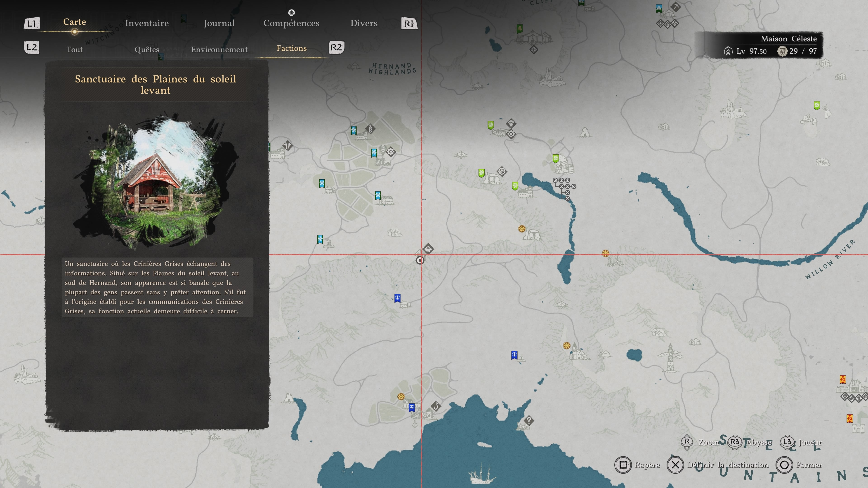
Task: Close the map with Fermer
Action: [x=799, y=465]
